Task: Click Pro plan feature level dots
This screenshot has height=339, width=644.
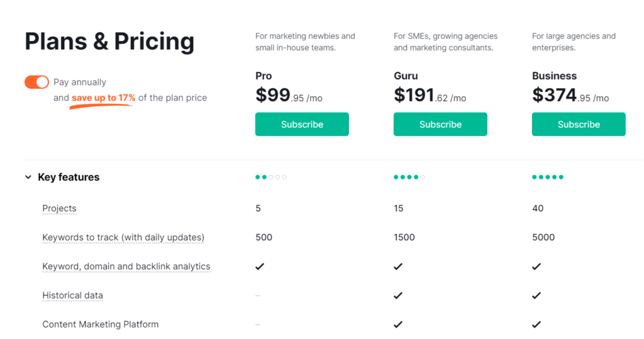Action: click(x=271, y=177)
